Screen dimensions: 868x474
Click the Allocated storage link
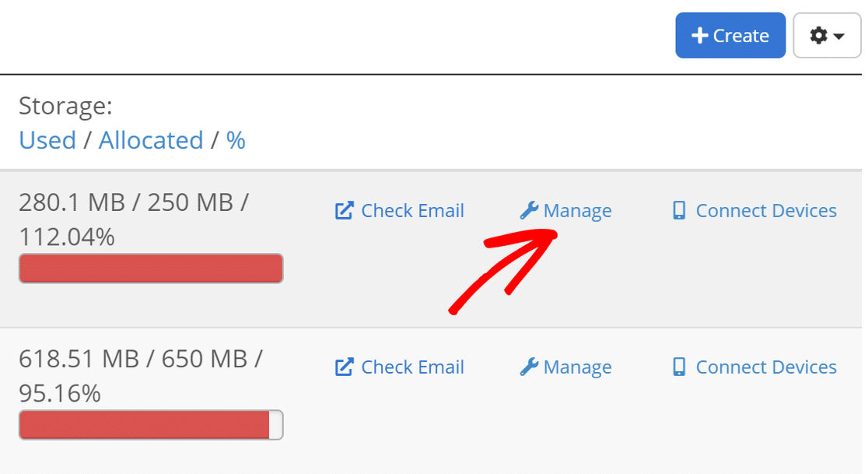click(152, 140)
